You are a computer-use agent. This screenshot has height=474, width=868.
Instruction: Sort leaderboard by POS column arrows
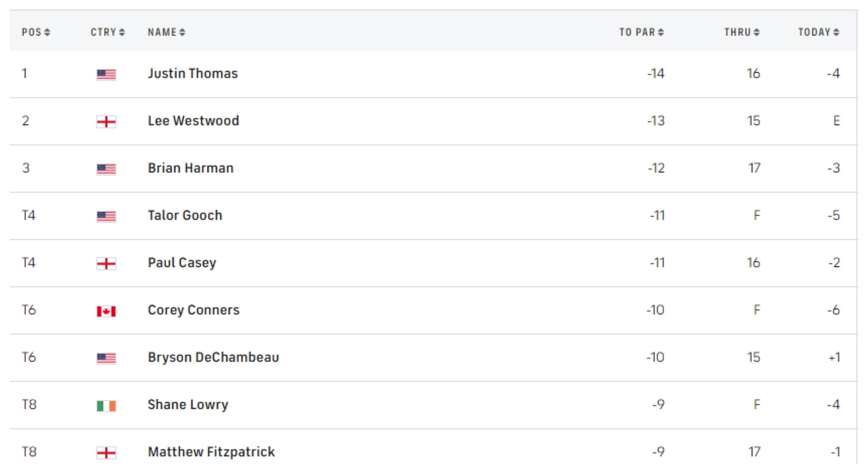47,32
